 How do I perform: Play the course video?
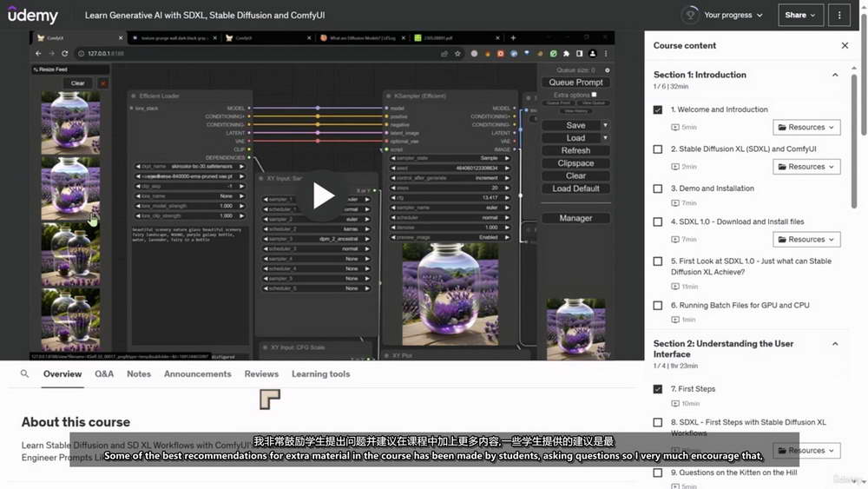[x=323, y=195]
